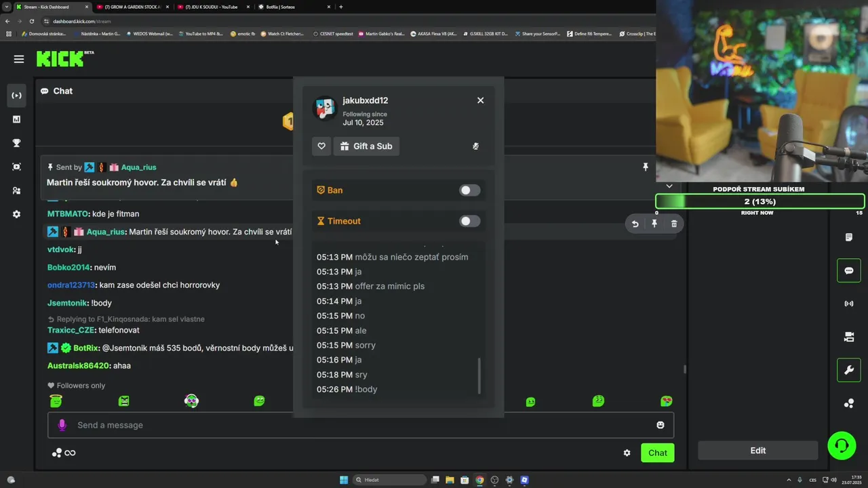Screen dimensions: 868x488
Task: Switch to GROW A GARDEN STOCK tab
Action: [x=132, y=7]
